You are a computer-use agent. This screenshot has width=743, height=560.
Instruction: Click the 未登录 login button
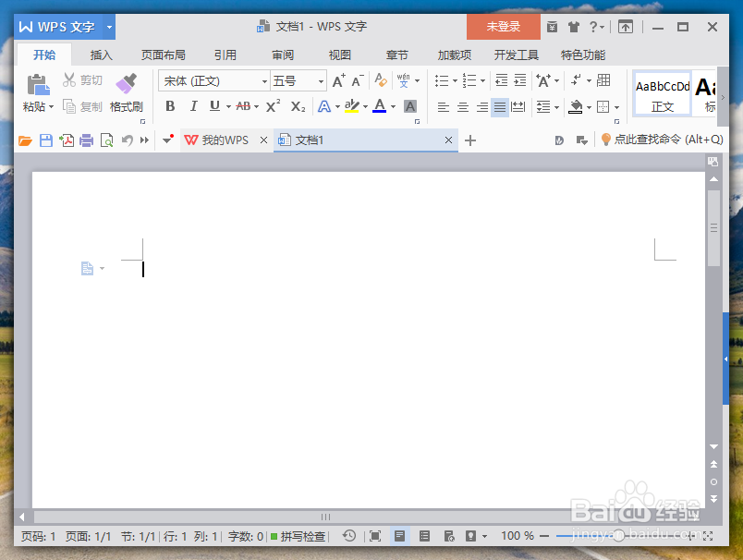pos(504,27)
